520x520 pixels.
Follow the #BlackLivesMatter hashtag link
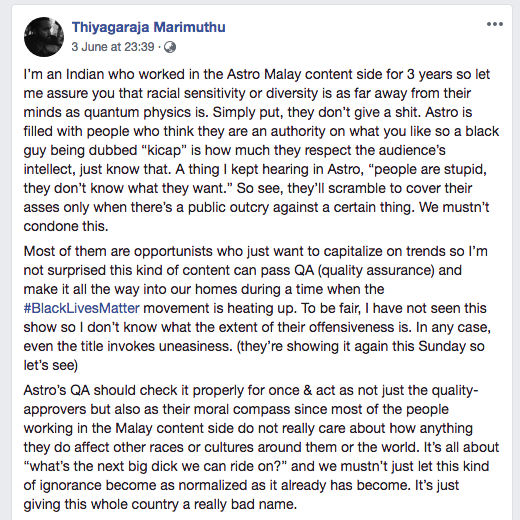point(82,308)
